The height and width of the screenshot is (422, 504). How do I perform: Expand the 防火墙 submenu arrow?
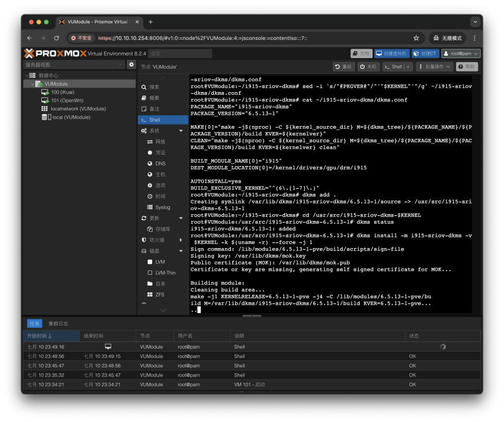click(x=181, y=240)
